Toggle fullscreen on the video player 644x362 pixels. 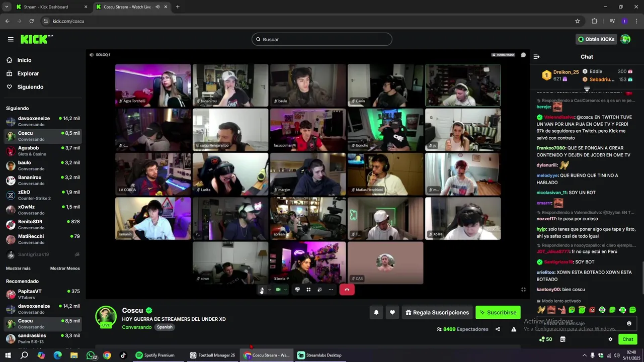pyautogui.click(x=523, y=290)
